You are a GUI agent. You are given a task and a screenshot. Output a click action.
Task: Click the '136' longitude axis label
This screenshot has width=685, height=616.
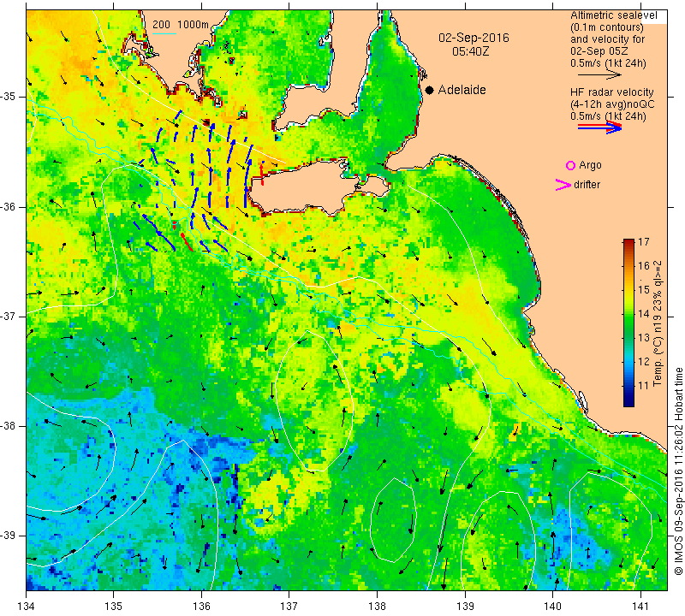(201, 606)
